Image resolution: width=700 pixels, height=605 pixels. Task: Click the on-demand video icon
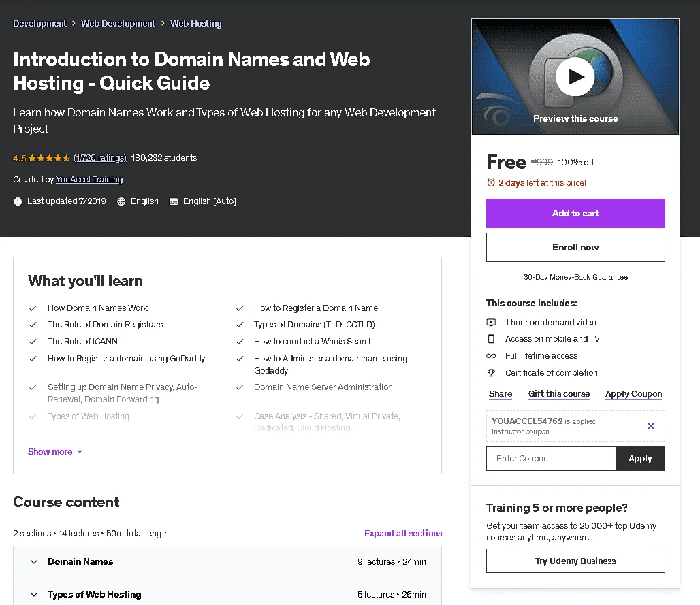[x=491, y=322]
